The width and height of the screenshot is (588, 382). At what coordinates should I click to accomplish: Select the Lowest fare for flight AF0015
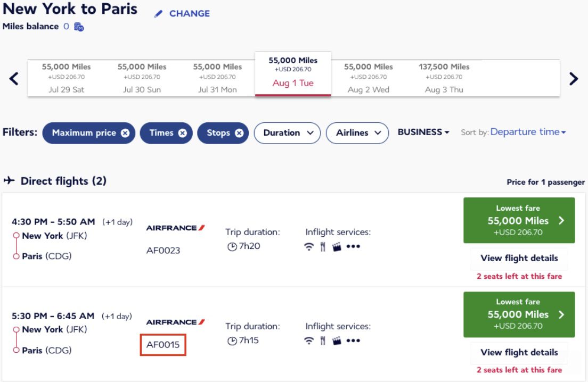tap(519, 314)
